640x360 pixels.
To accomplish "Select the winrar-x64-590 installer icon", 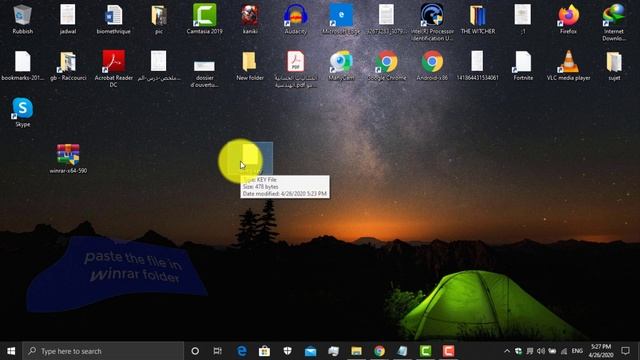I will click(x=68, y=155).
